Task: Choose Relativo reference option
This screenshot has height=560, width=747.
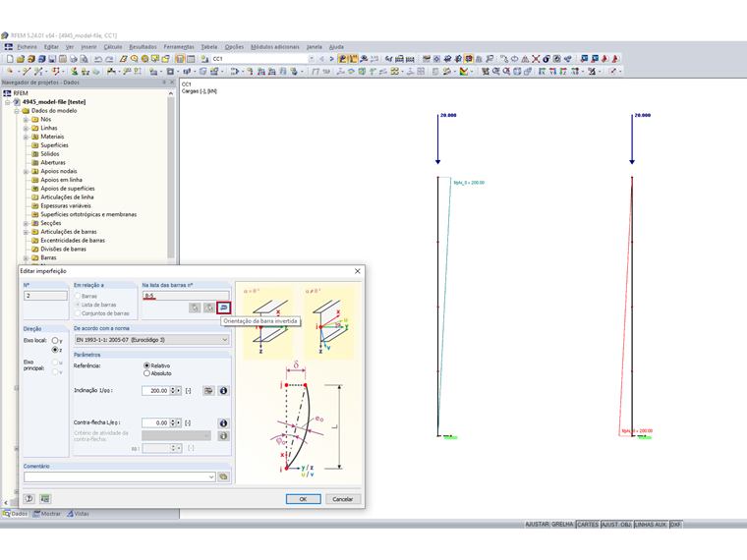Action: pyautogui.click(x=146, y=365)
